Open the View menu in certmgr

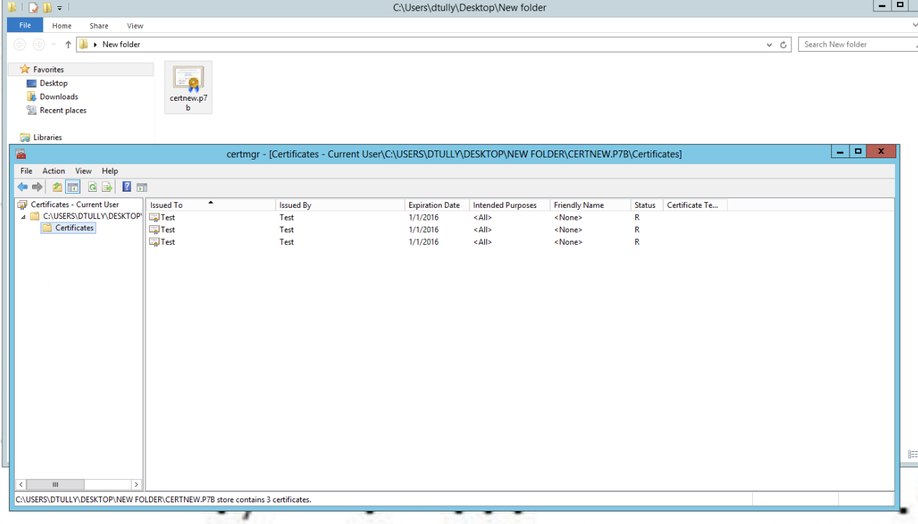83,171
